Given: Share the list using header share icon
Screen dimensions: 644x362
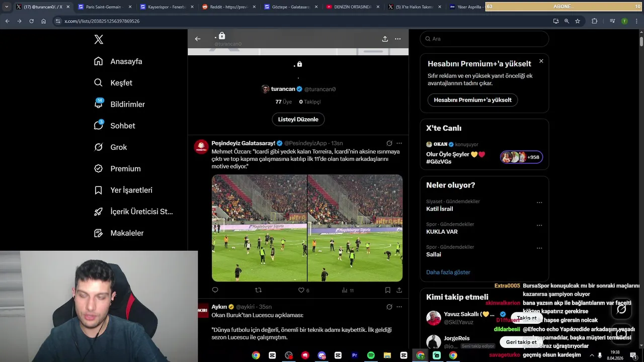Looking at the screenshot, I should (x=385, y=39).
